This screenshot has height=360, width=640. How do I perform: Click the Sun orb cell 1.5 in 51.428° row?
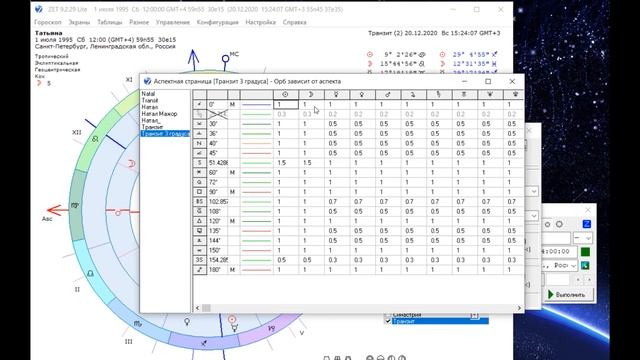point(286,163)
